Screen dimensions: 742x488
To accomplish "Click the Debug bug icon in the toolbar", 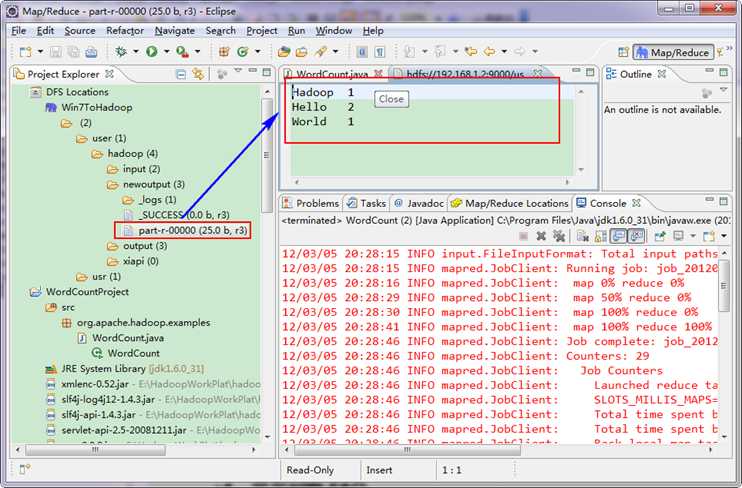I will pos(120,52).
